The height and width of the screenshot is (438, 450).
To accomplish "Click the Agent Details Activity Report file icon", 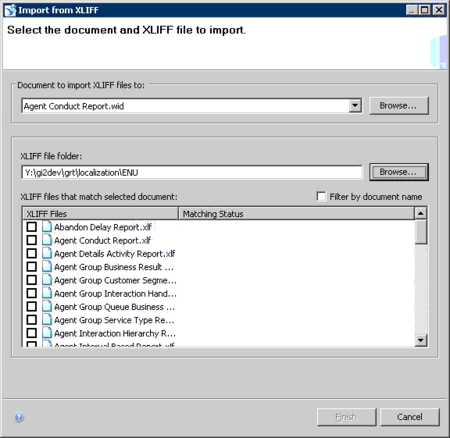I will pyautogui.click(x=47, y=253).
